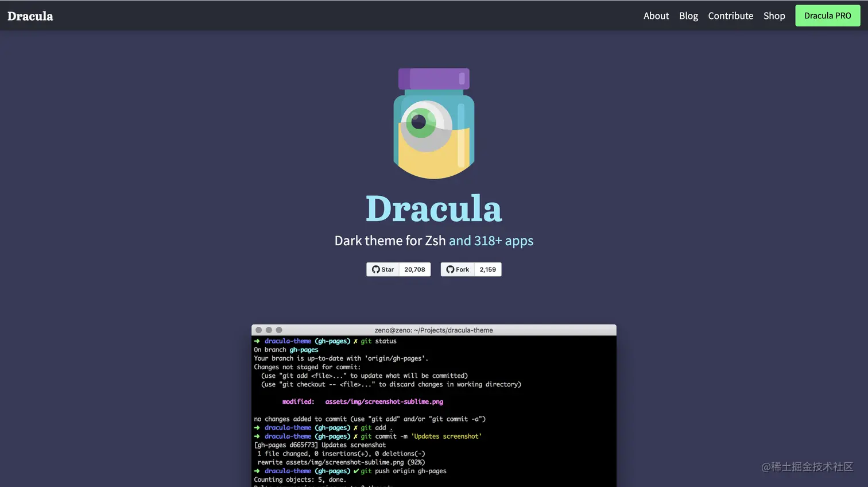Click 'Changes not staged for commit:' line
The height and width of the screenshot is (487, 868).
307,367
